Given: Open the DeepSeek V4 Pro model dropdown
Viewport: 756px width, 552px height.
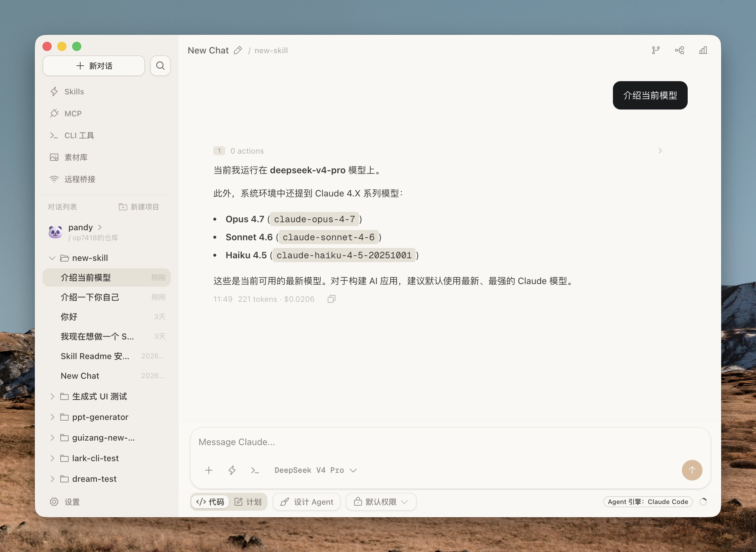Looking at the screenshot, I should coord(315,470).
